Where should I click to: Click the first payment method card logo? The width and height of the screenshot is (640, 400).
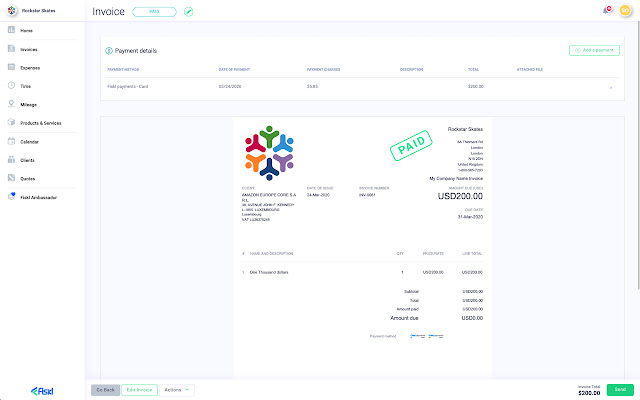418,336
